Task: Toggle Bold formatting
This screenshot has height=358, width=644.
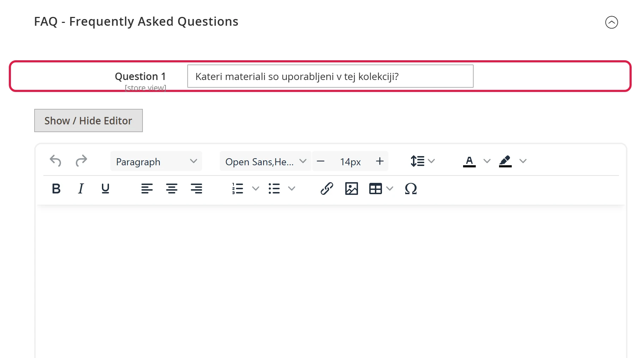Action: pyautogui.click(x=56, y=189)
